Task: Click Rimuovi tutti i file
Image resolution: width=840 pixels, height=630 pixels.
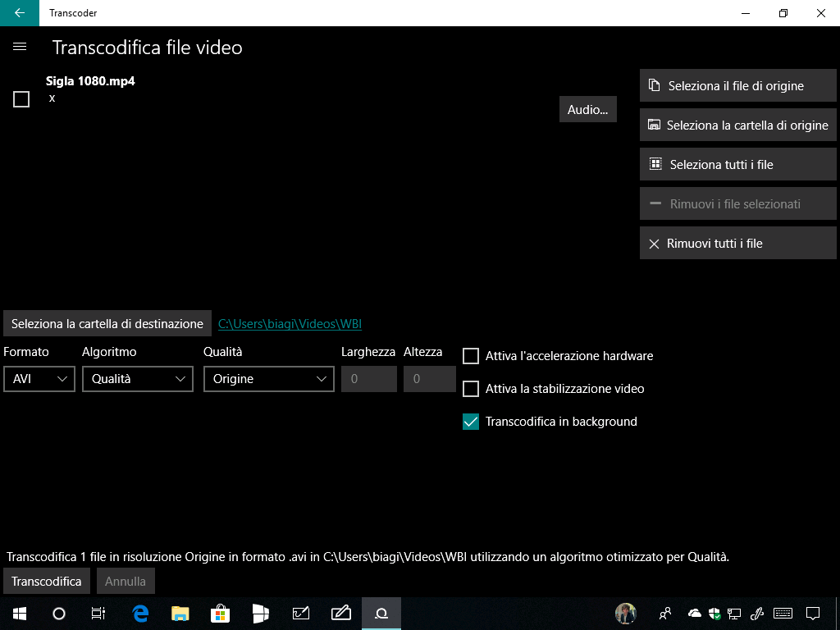Action: [737, 243]
